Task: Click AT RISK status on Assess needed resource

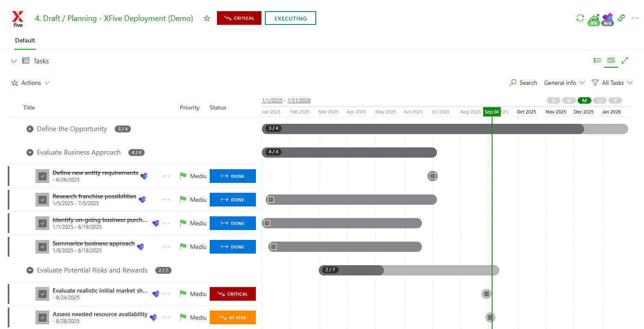Action: 233,317
